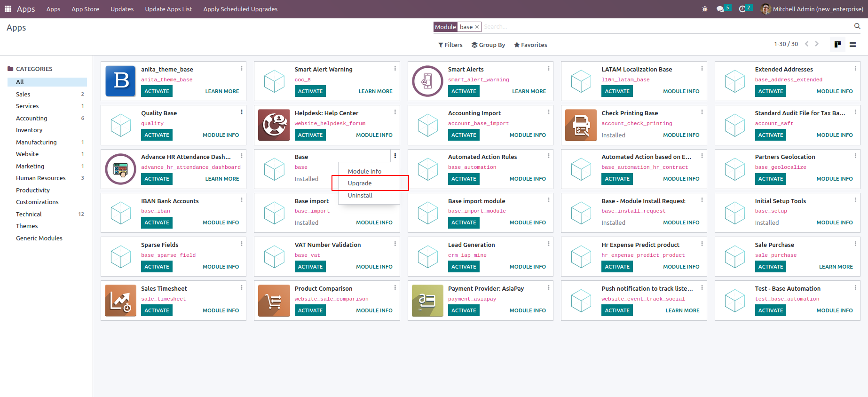Viewport: 868px width, 397px height.
Task: Click the Apps brand title in navbar
Action: coord(26,9)
